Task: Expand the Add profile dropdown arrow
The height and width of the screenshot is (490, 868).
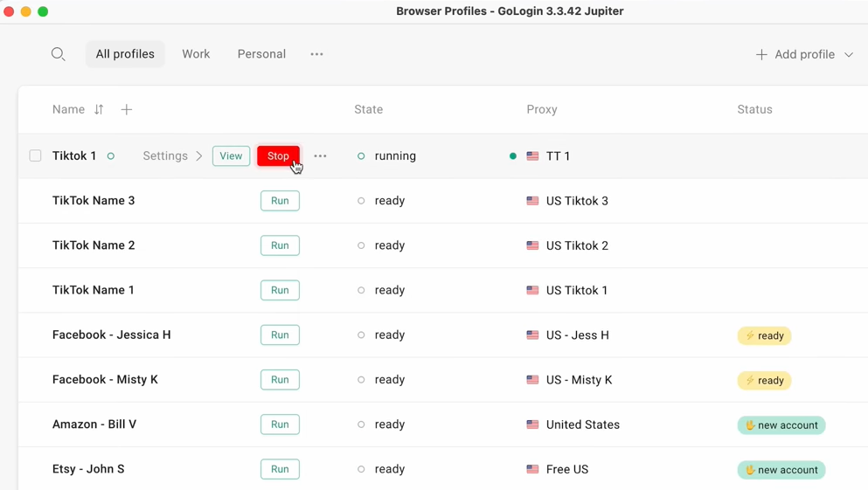Action: click(849, 55)
